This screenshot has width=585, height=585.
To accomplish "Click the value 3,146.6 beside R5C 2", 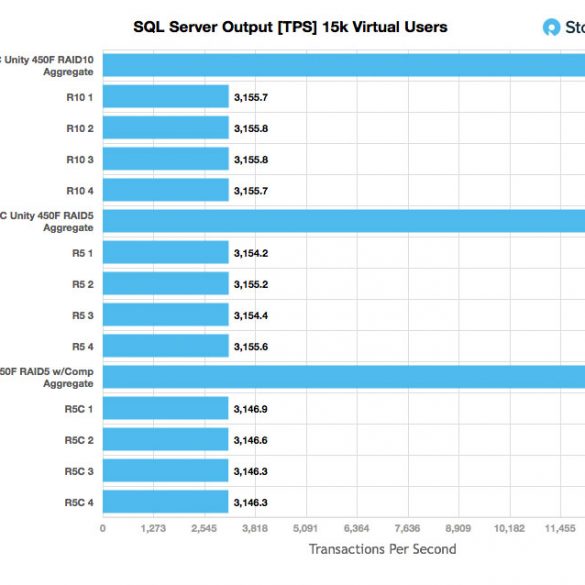I will pos(250,441).
